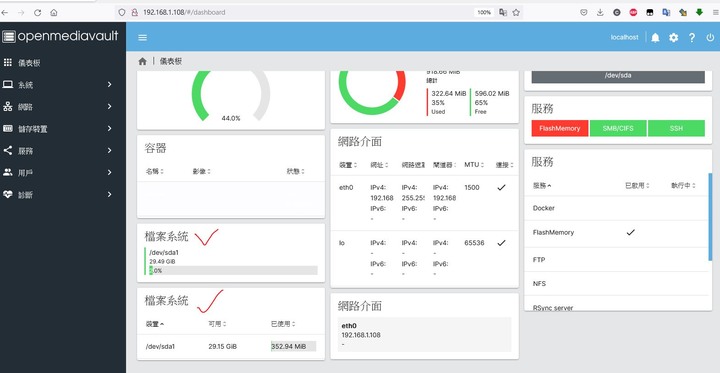Screen dimensions: 720x373
Task: Open notifications via the bell icon
Action: 655,38
